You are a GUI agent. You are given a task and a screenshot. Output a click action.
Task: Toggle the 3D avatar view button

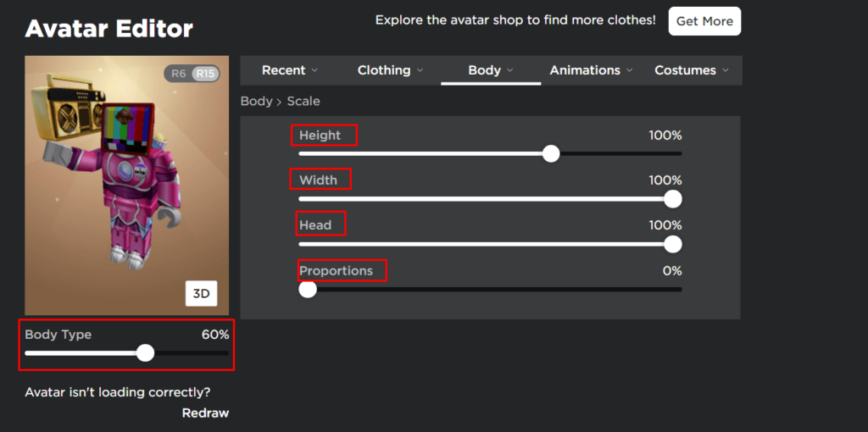tap(202, 294)
